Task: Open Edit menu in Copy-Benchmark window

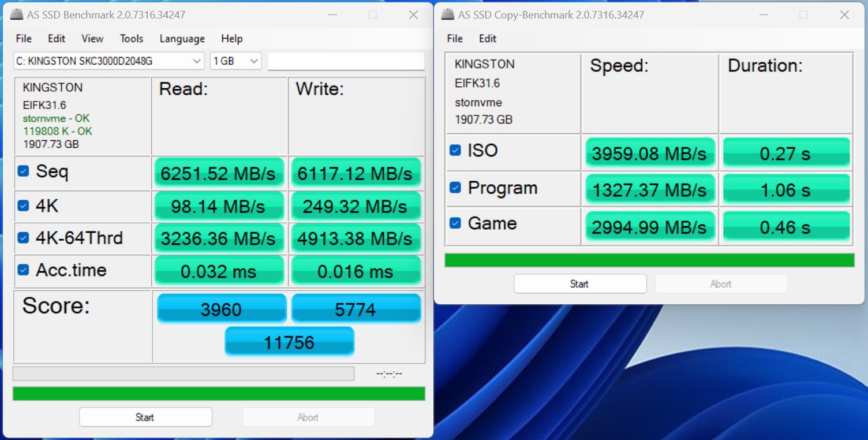Action: point(488,39)
